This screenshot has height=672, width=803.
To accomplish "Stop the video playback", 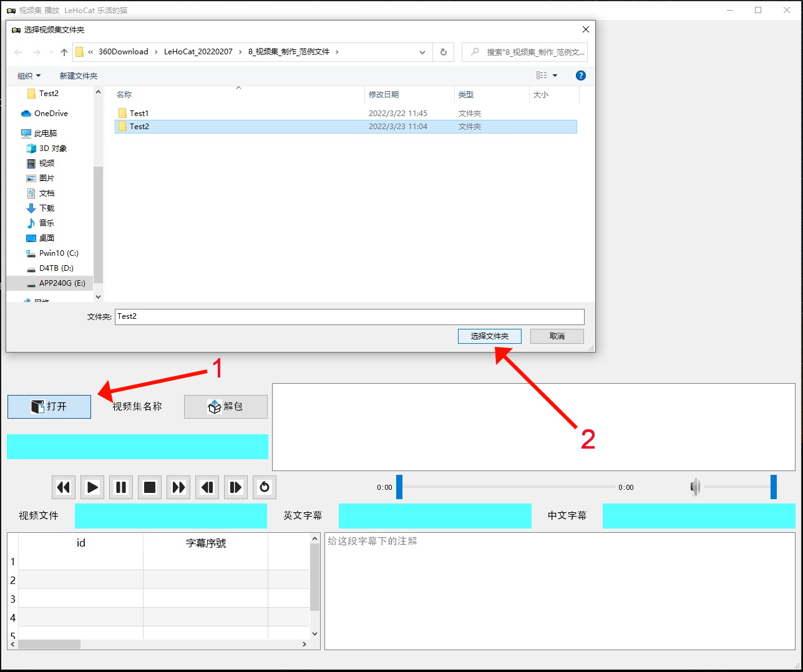I will (150, 487).
